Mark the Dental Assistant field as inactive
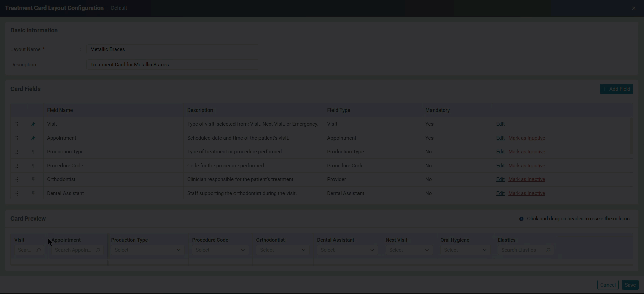644x294 pixels. point(526,193)
